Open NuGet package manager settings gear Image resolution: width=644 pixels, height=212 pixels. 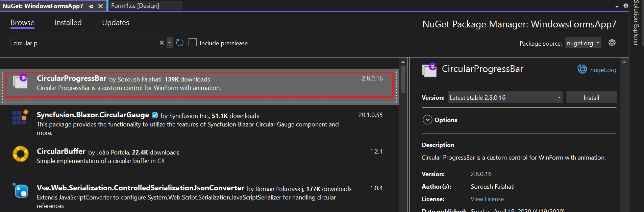612,43
